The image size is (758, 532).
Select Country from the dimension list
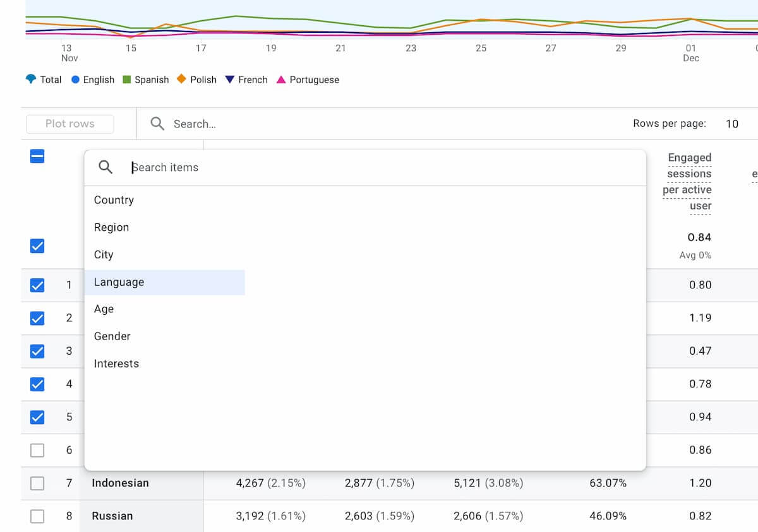tap(114, 200)
